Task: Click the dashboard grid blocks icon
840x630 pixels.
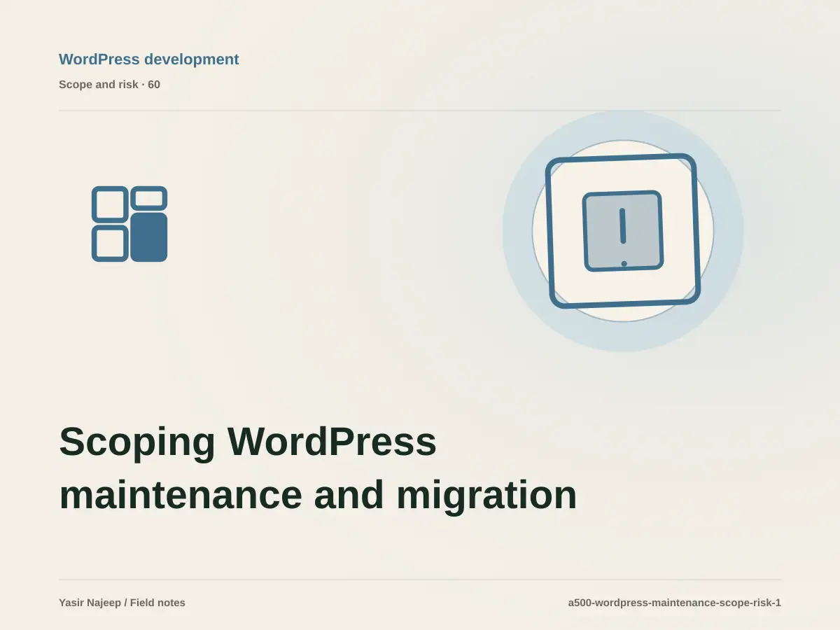Action: [129, 224]
